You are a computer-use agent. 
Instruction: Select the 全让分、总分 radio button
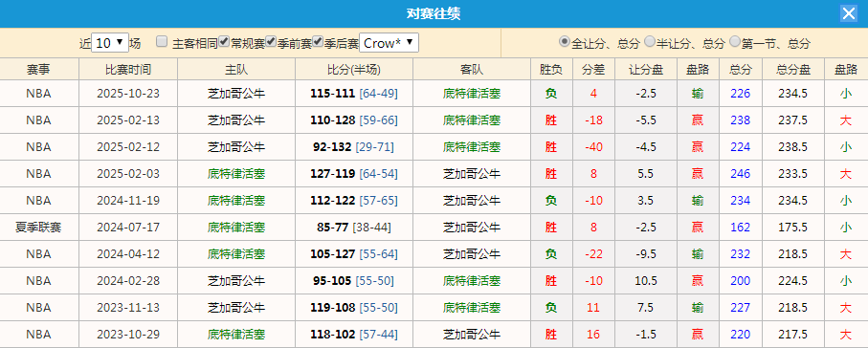coord(564,41)
